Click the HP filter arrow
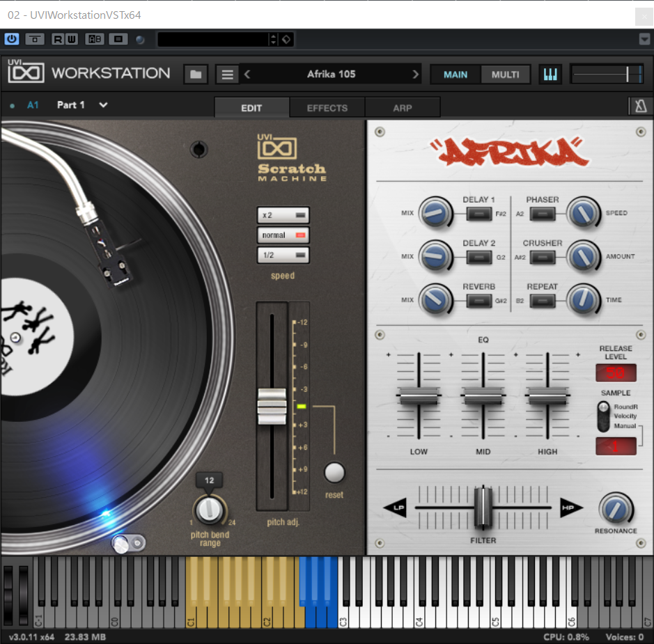The image size is (654, 644). (571, 508)
